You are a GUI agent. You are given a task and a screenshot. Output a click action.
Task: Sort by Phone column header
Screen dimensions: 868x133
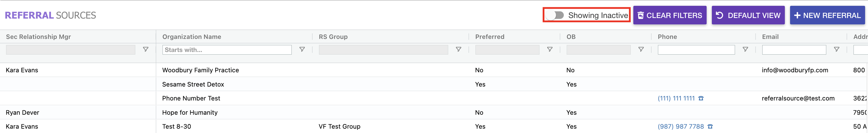(x=667, y=37)
